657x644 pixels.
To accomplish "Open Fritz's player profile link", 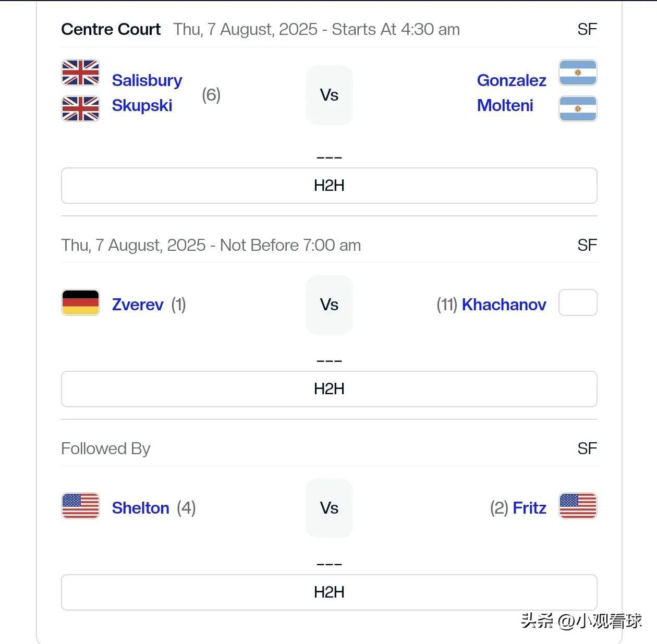I will pyautogui.click(x=529, y=508).
